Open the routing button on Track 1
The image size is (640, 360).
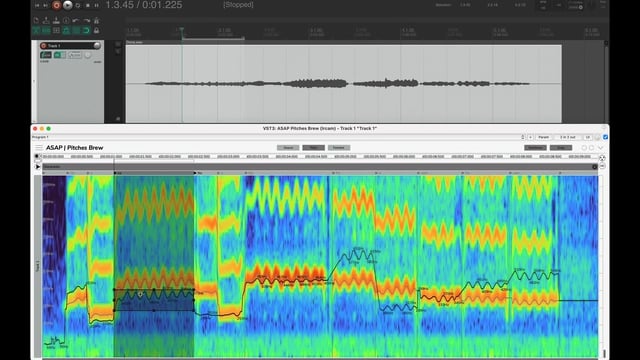tap(75, 55)
